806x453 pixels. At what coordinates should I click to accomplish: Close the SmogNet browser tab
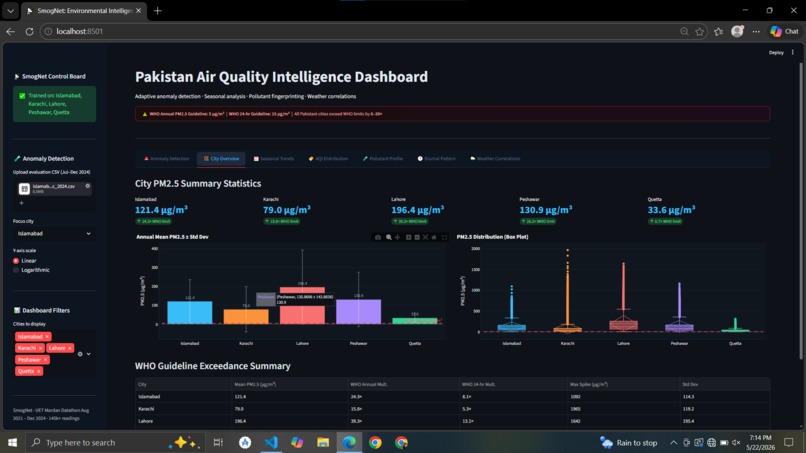(x=138, y=10)
